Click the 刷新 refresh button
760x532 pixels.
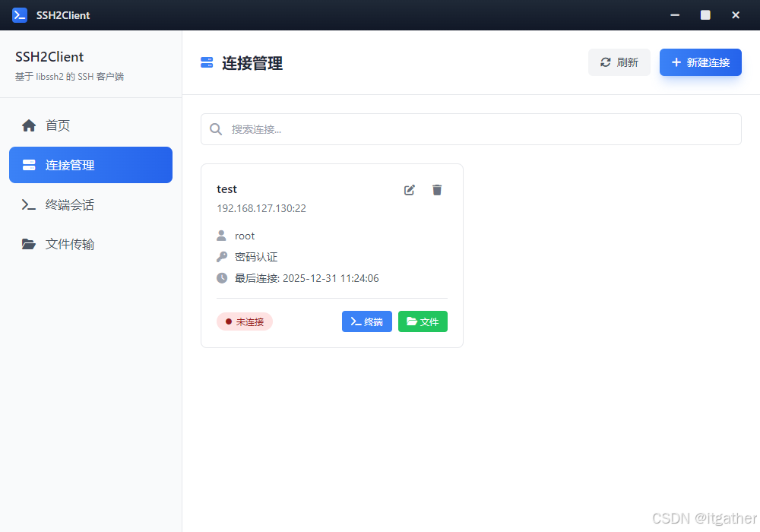point(619,62)
